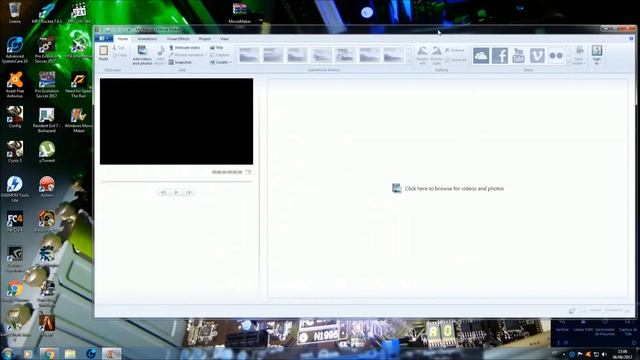The width and height of the screenshot is (640, 360).
Task: Expand the Share gallery arrow
Action: coord(569,62)
